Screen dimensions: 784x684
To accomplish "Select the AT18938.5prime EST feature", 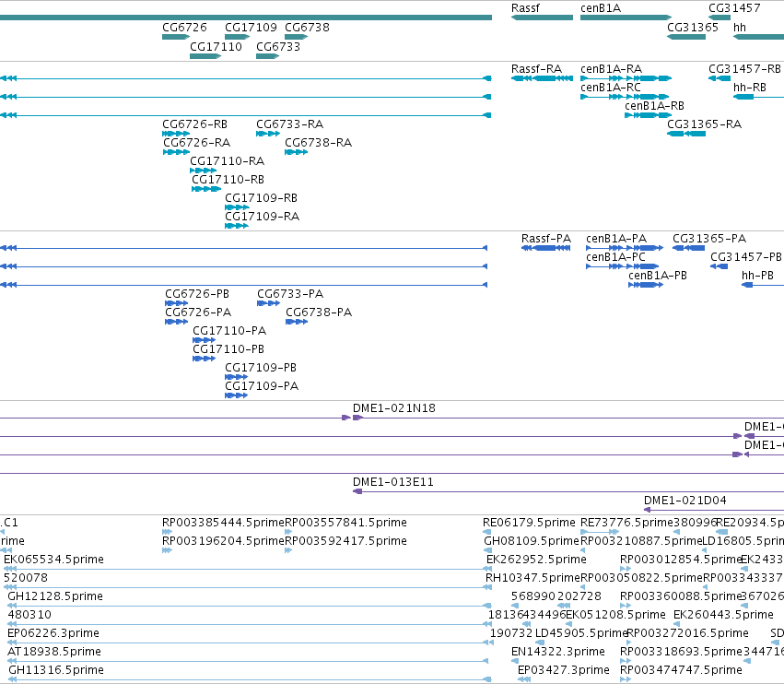I will point(248,662).
